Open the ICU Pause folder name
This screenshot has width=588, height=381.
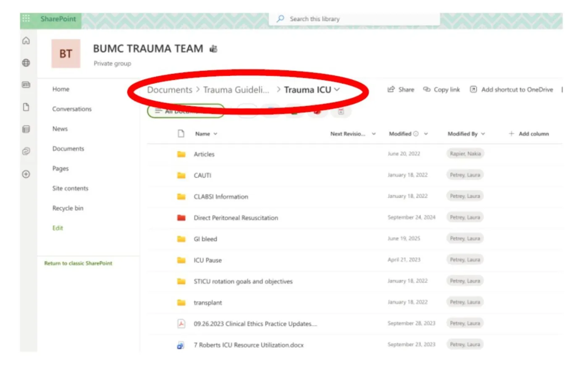(x=207, y=260)
